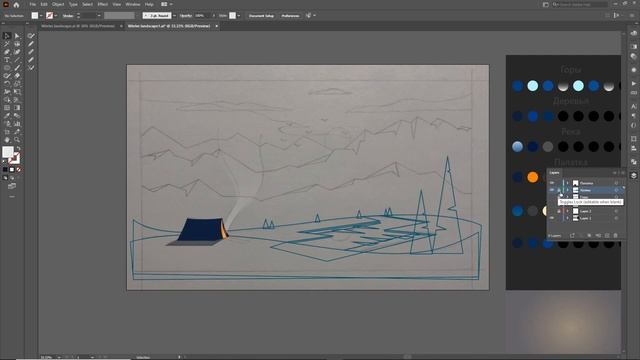Click first blue swatch under Горы heading
This screenshot has width=640, height=360.
tap(517, 86)
